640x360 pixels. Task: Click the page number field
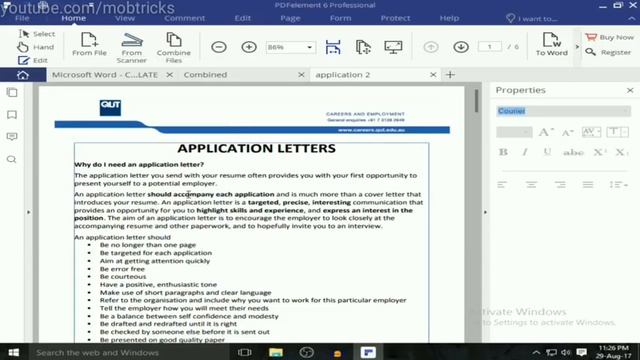pyautogui.click(x=489, y=47)
